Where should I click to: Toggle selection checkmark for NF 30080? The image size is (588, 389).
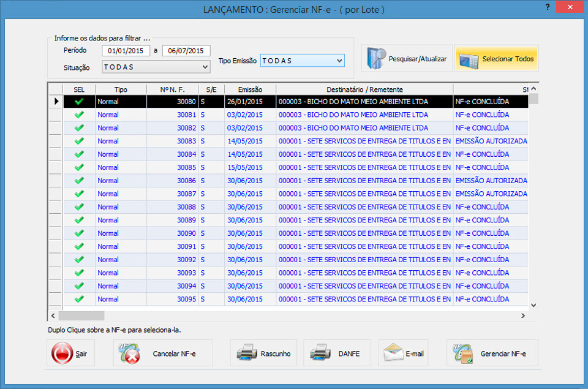click(79, 102)
